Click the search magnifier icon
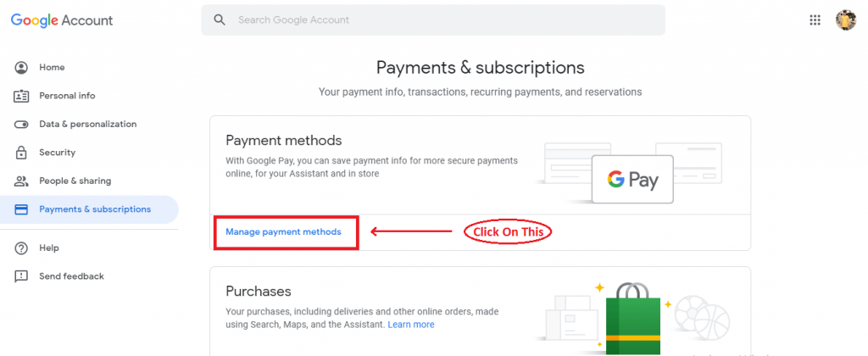The height and width of the screenshot is (356, 868). tap(220, 20)
